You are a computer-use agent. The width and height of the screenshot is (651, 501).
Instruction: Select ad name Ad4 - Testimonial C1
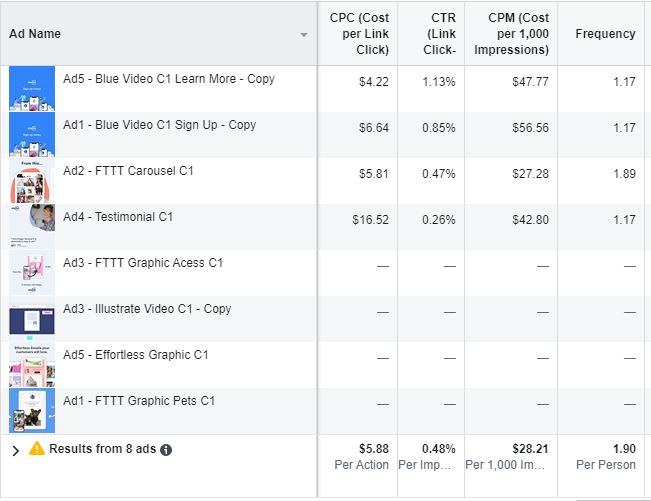[x=134, y=217]
